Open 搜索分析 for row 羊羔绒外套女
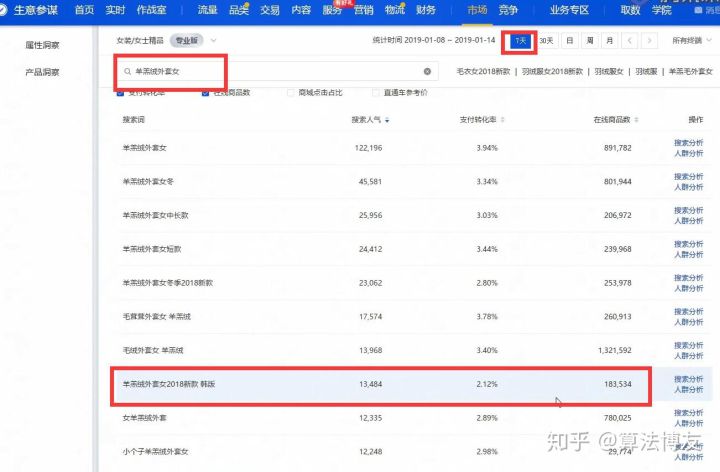 point(688,143)
